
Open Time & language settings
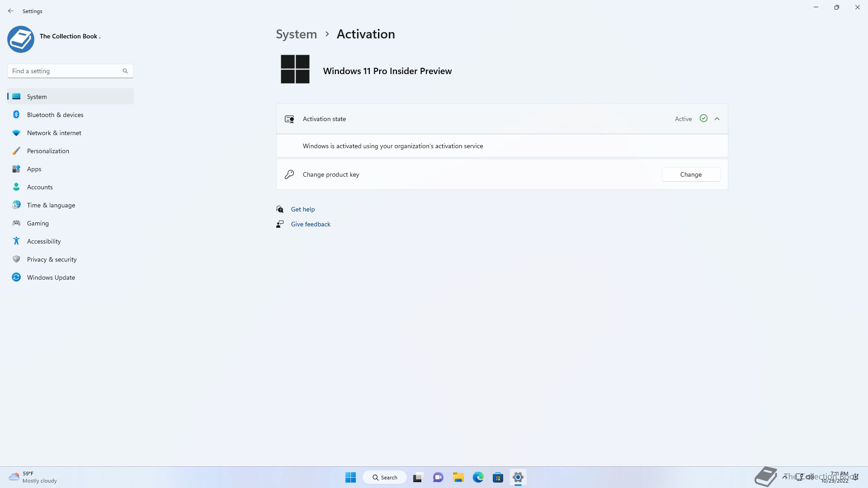[x=71, y=205]
